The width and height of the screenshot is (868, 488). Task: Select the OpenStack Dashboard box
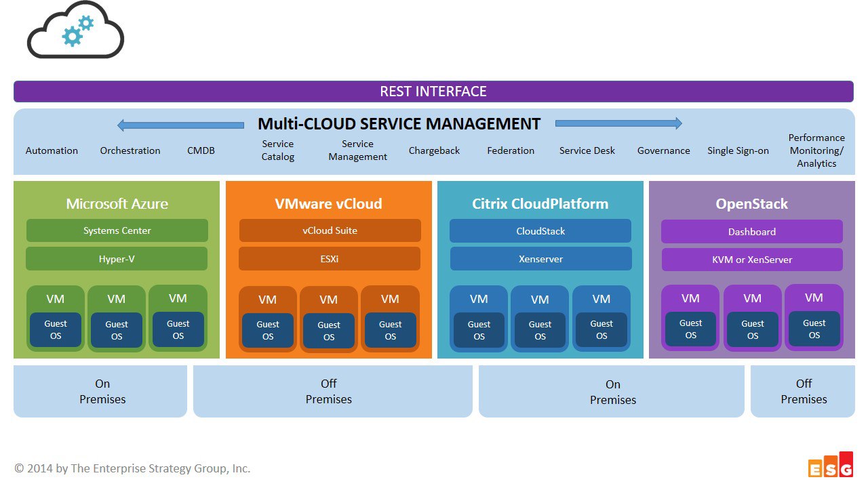click(x=752, y=231)
